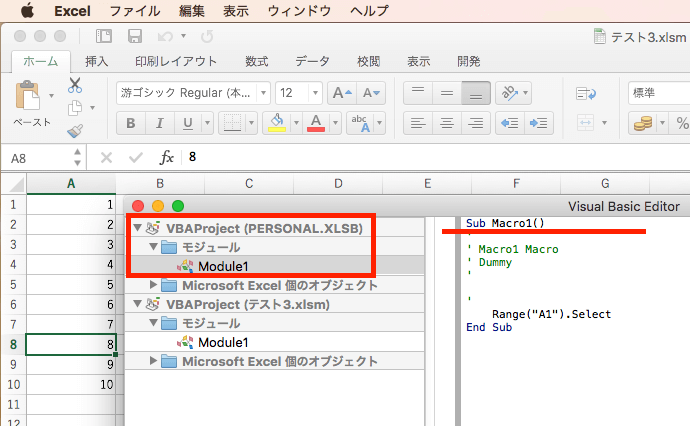Open the fill color dropdown arrow
The width and height of the screenshot is (690, 426).
296,123
